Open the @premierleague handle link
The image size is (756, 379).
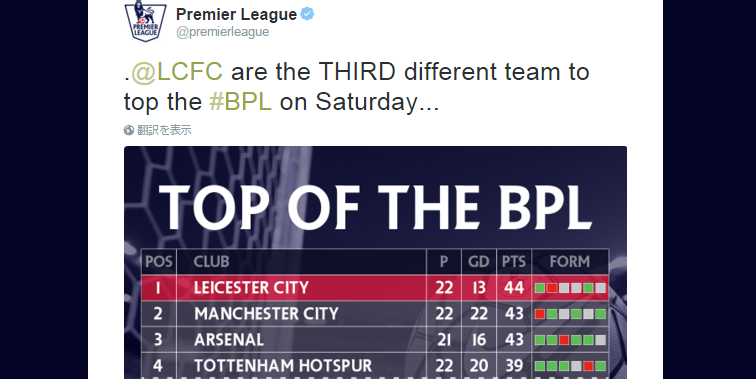[x=223, y=32]
